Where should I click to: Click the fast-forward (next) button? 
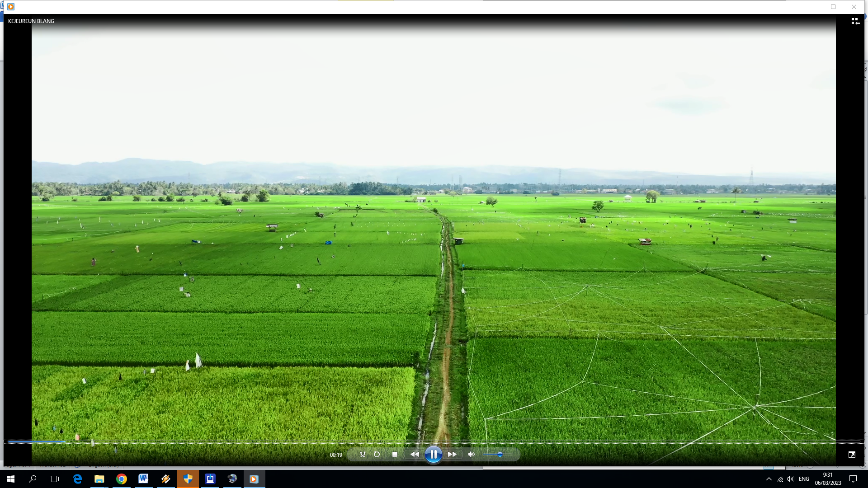tap(452, 455)
